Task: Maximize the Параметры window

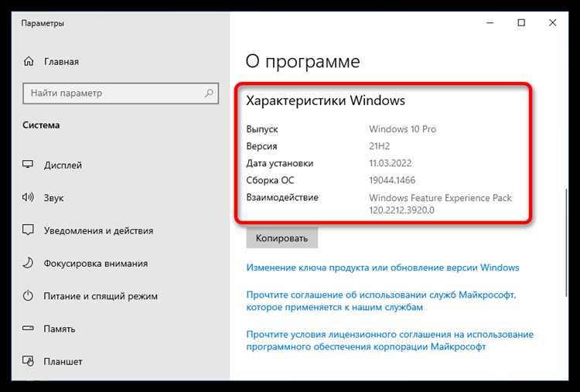Action: pyautogui.click(x=521, y=23)
